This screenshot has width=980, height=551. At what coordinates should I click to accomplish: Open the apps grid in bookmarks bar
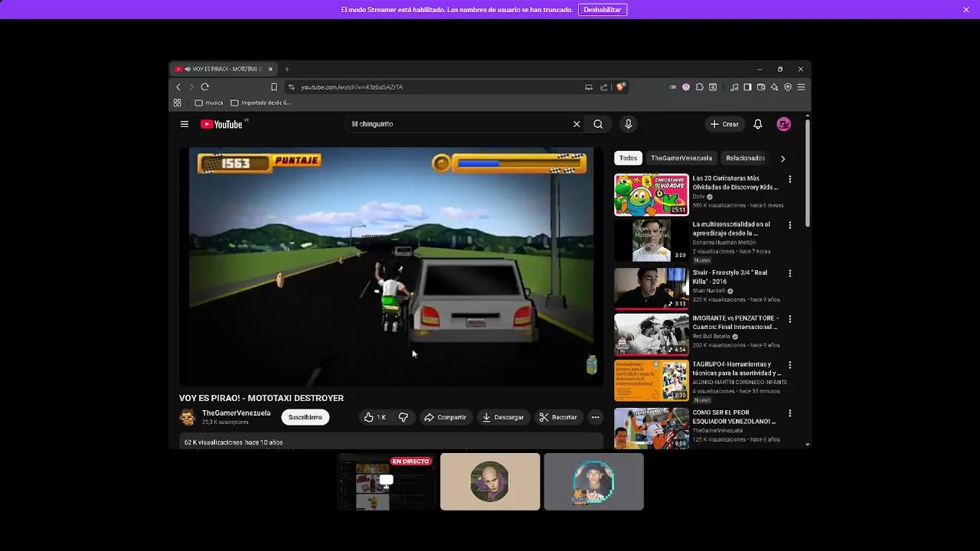[178, 103]
